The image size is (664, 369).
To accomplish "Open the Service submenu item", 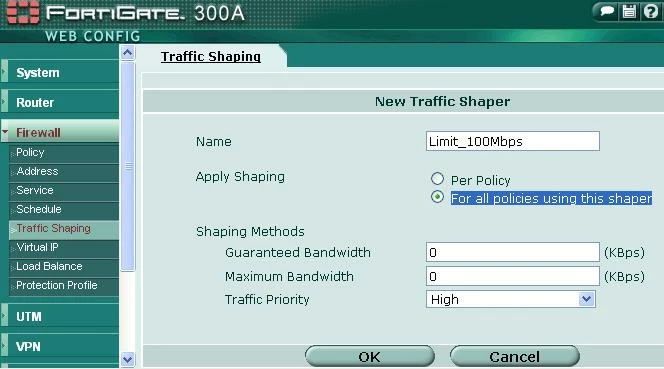I will point(64,191).
